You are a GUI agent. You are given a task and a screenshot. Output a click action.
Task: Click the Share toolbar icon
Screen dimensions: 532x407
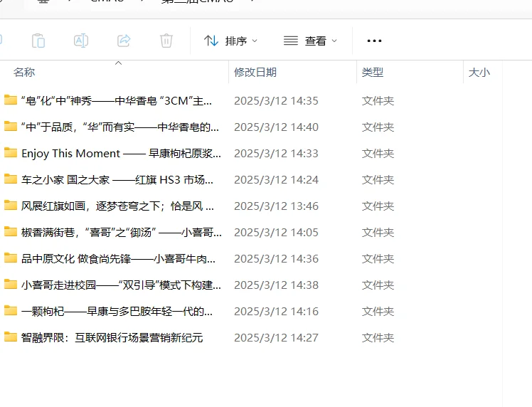124,41
